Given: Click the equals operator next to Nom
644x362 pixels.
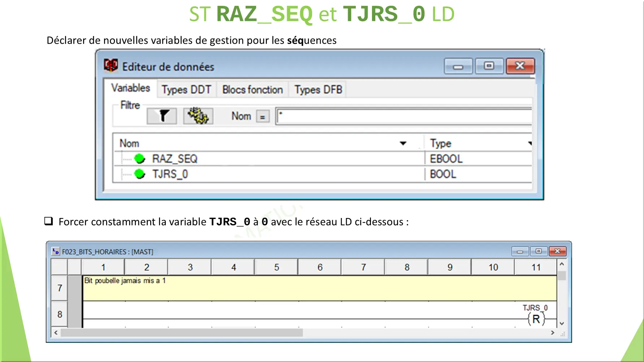Looking at the screenshot, I should tap(263, 116).
